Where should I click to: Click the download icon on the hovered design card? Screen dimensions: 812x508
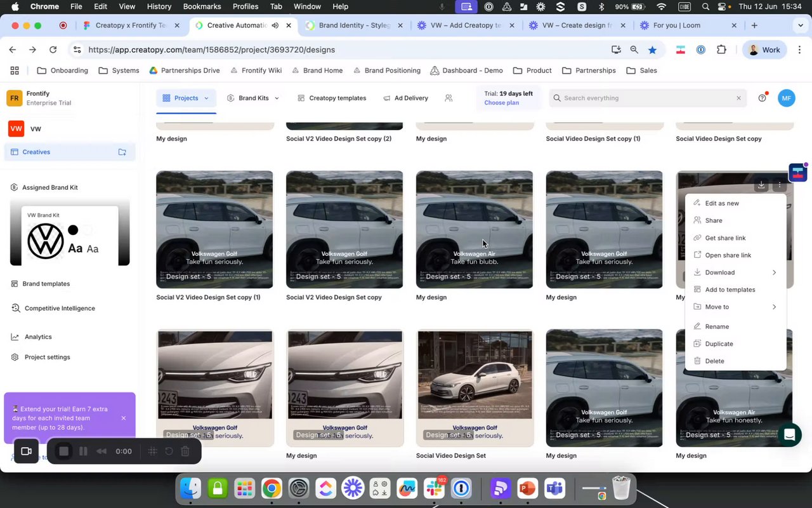[761, 185]
